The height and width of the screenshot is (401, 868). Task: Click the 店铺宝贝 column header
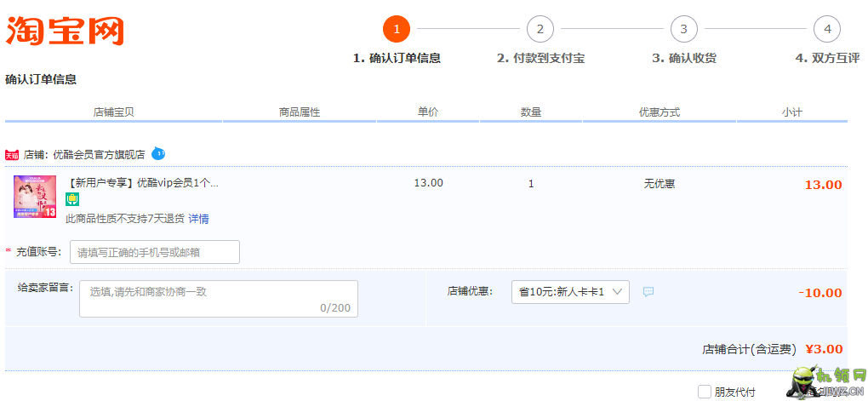(113, 112)
